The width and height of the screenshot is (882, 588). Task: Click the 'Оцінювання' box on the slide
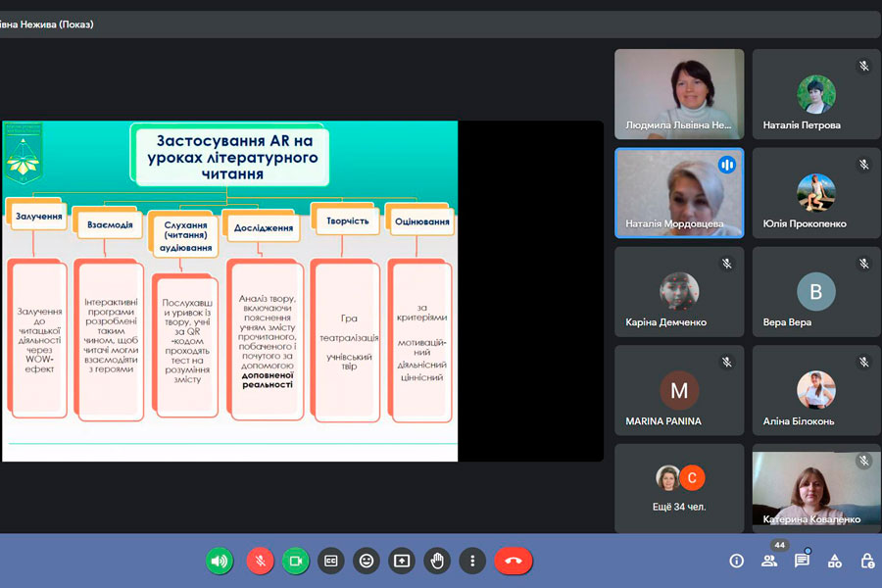tap(421, 221)
